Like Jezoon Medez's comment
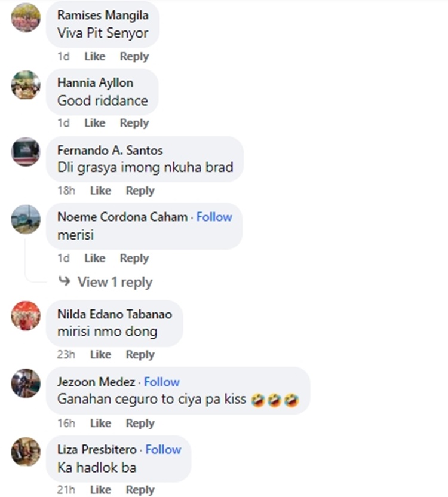Screen dimensions: 448x497 100,423
